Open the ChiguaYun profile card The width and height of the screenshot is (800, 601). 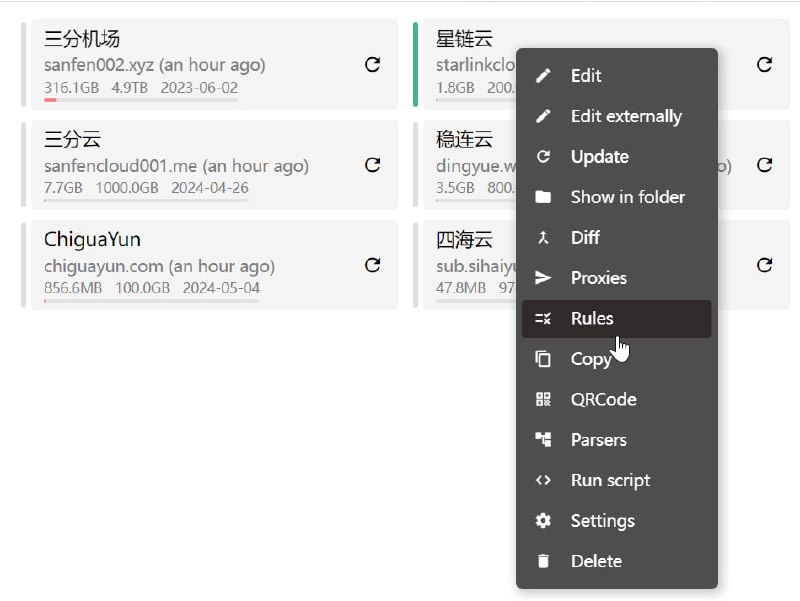200,265
